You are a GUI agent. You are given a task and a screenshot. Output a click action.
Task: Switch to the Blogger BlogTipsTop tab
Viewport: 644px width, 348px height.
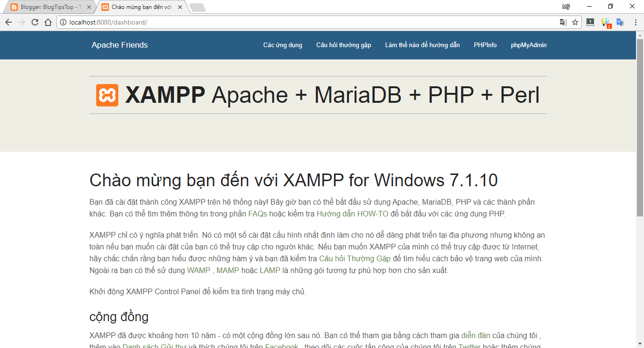47,7
